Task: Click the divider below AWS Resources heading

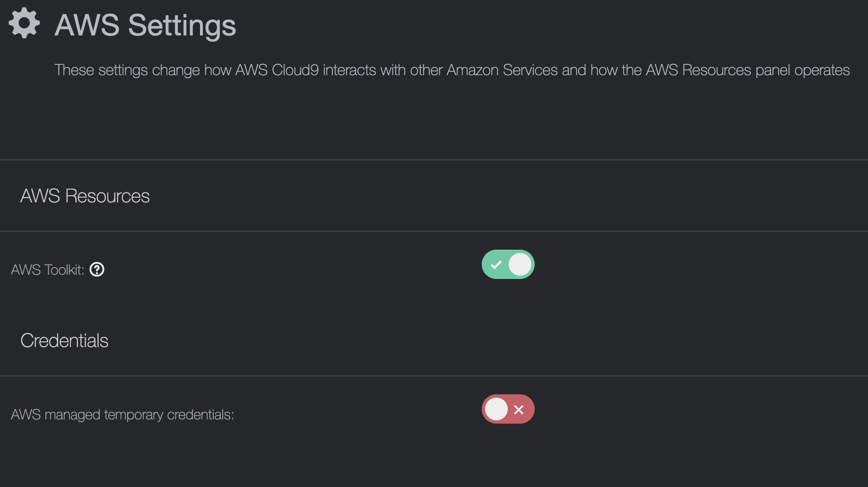Action: pos(434,231)
